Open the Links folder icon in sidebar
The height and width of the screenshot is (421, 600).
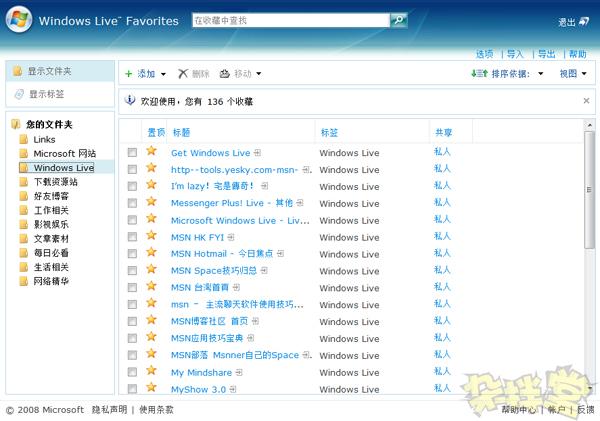tap(24, 139)
